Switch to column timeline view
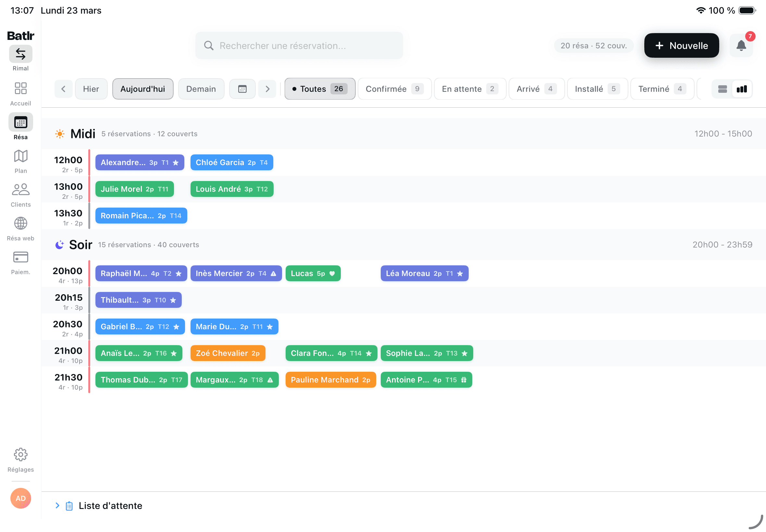 pyautogui.click(x=741, y=89)
